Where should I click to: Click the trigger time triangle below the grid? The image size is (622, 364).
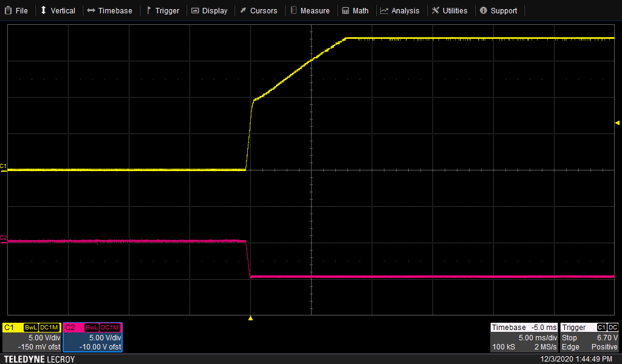pyautogui.click(x=250, y=317)
